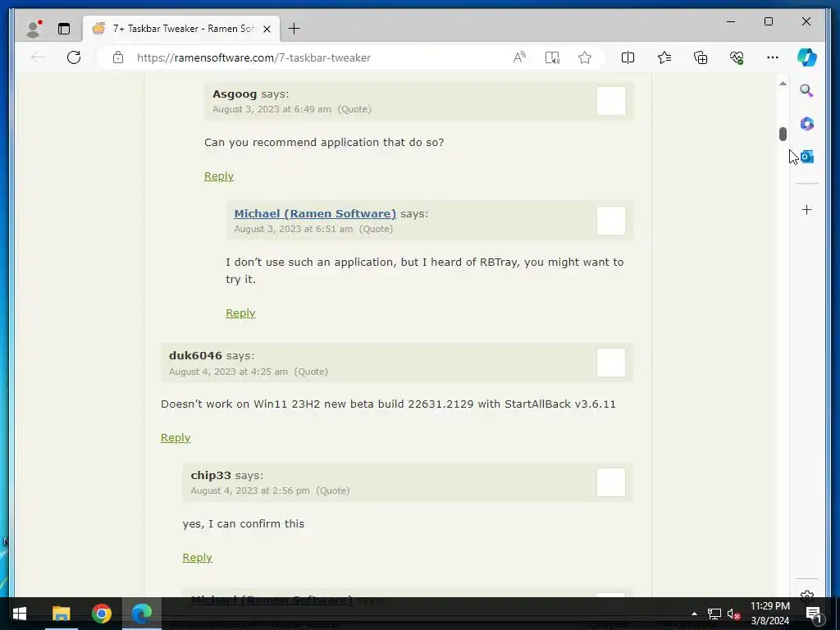This screenshot has height=630, width=840.
Task: Open the Favorites list
Action: [x=664, y=57]
